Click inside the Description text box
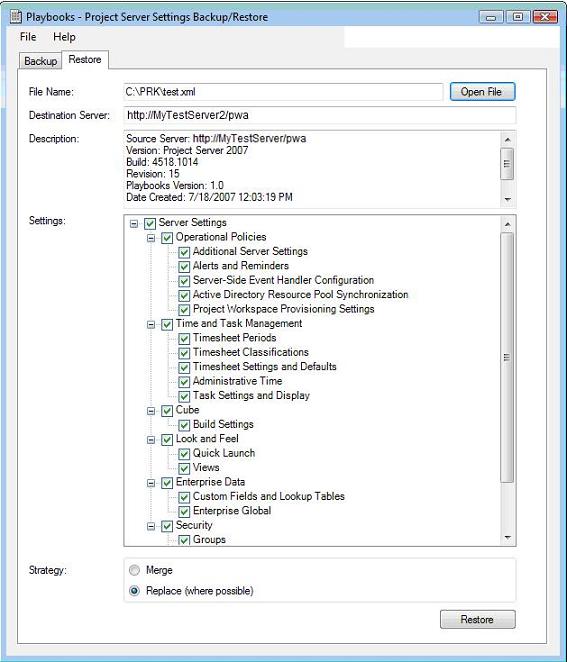 pyautogui.click(x=312, y=169)
